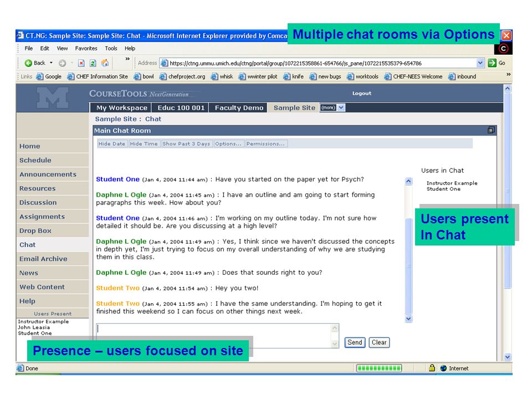The image size is (532, 399).
Task: Click the IE Back button
Action: click(x=35, y=63)
